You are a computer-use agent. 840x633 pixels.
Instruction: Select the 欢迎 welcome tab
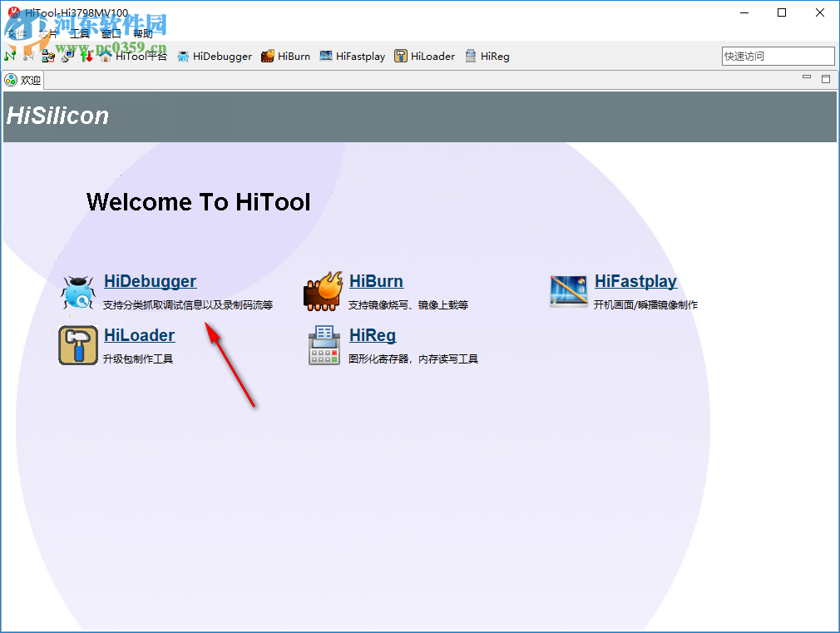point(22,81)
